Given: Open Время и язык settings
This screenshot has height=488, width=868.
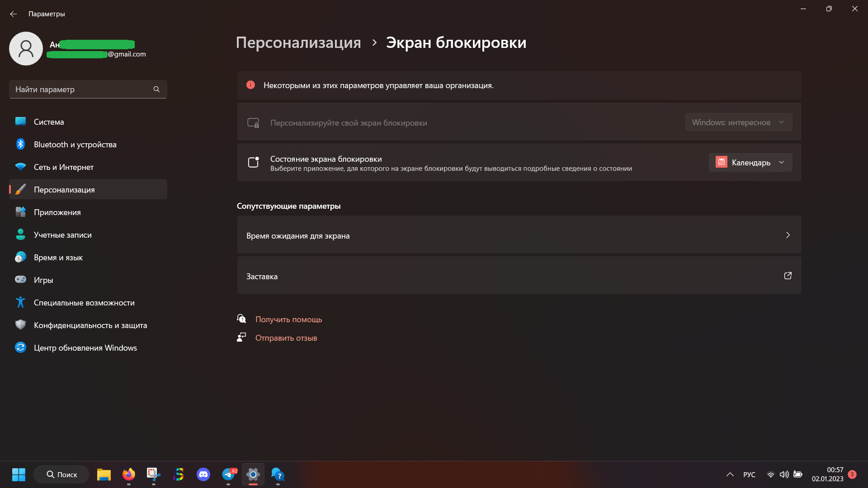Looking at the screenshot, I should 58,257.
